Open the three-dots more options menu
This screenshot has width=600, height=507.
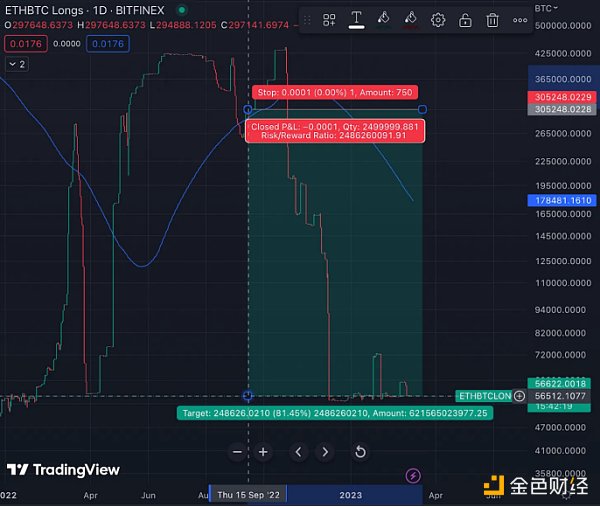(x=518, y=19)
